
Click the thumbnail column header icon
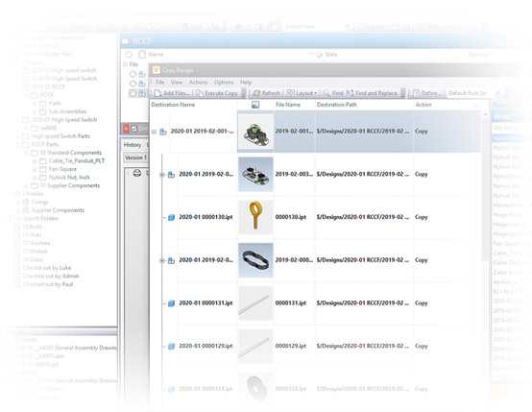click(255, 105)
